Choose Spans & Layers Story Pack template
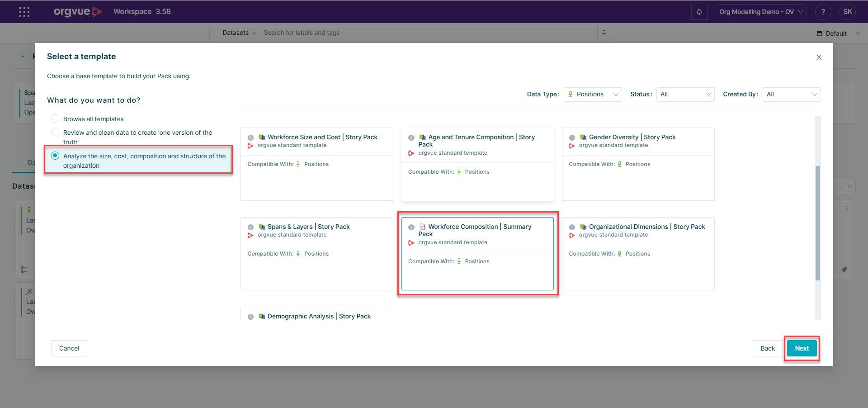The image size is (868, 408). click(317, 254)
